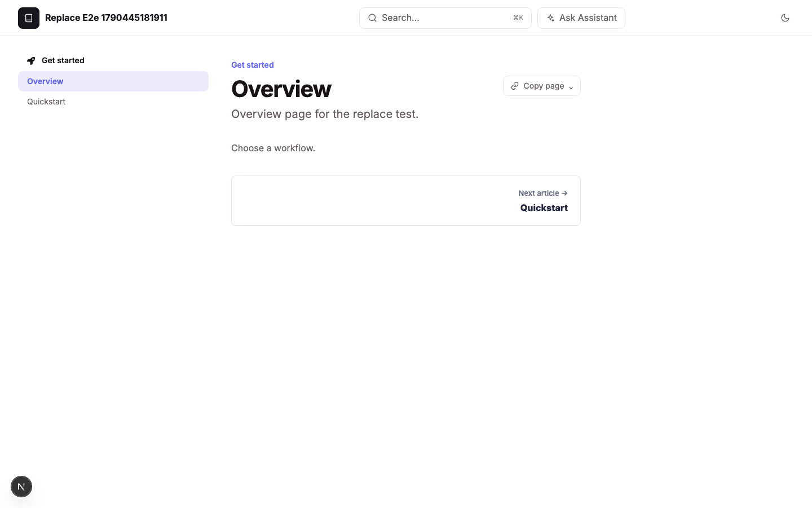This screenshot has width=812, height=508.
Task: Toggle dark mode with moon icon
Action: click(785, 18)
